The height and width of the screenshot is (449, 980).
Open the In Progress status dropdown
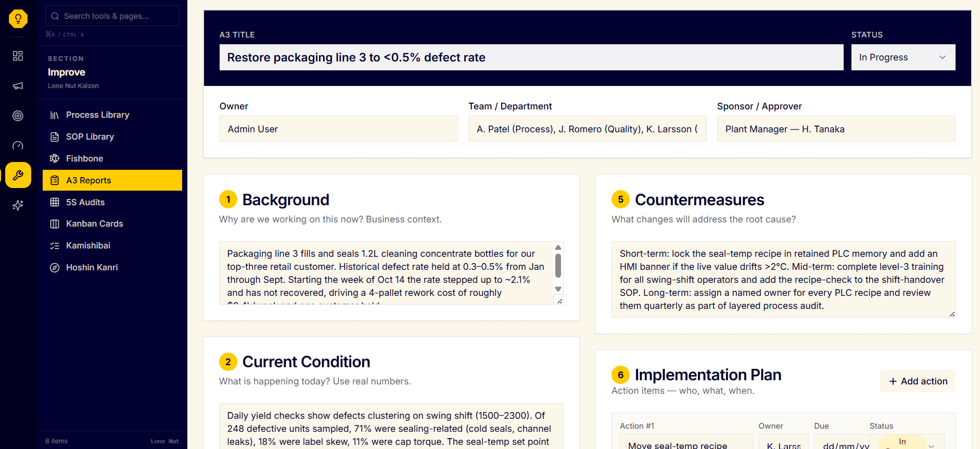[903, 57]
